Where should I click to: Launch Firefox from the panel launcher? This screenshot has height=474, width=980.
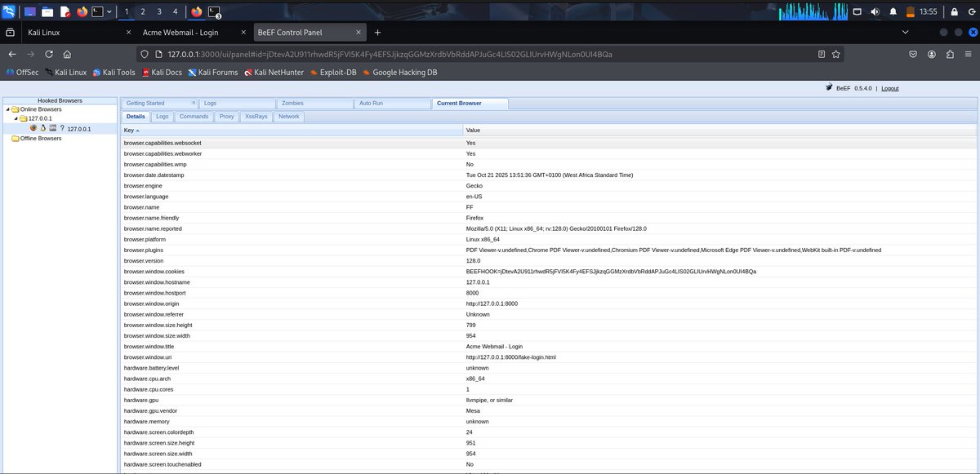[x=82, y=11]
